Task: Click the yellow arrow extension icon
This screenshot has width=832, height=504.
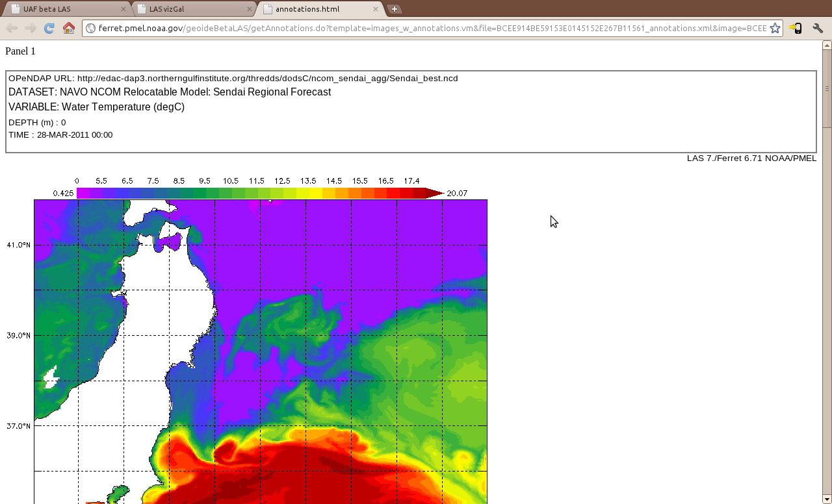Action: click(796, 28)
